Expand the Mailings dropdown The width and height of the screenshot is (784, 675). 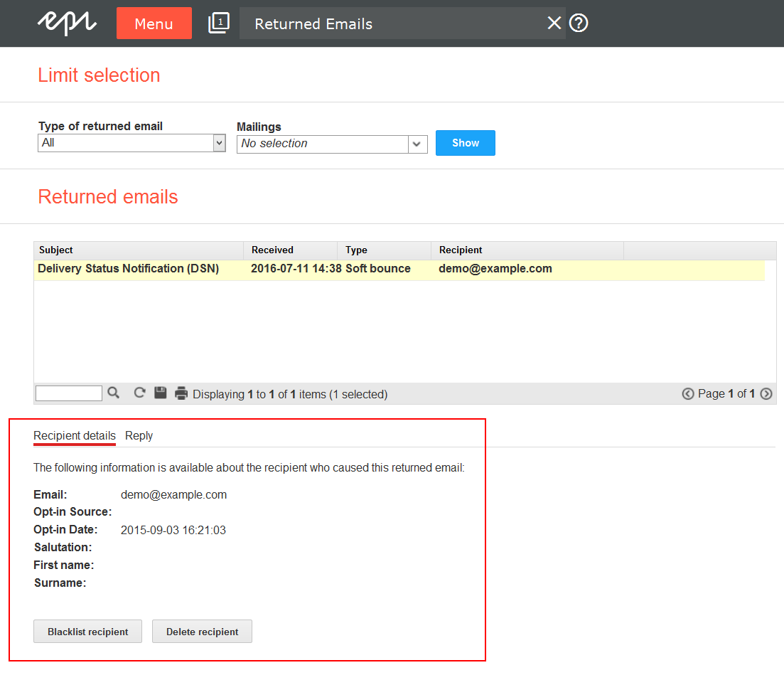coord(417,144)
